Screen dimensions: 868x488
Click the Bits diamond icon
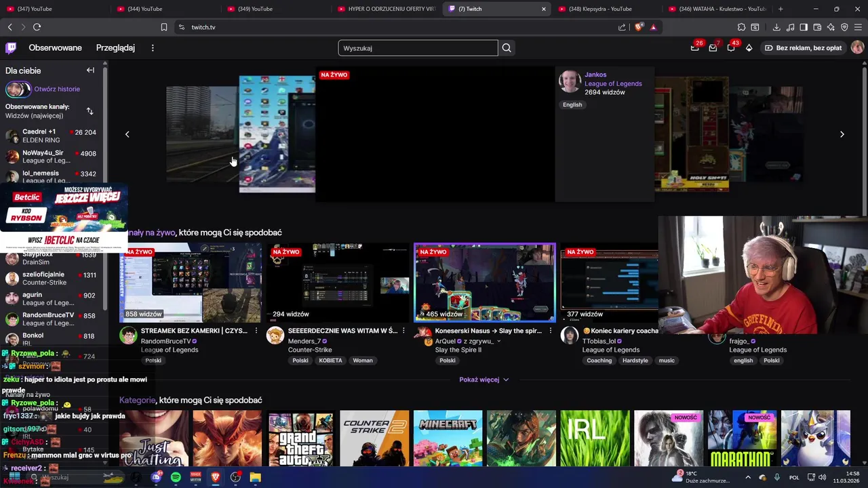click(749, 48)
